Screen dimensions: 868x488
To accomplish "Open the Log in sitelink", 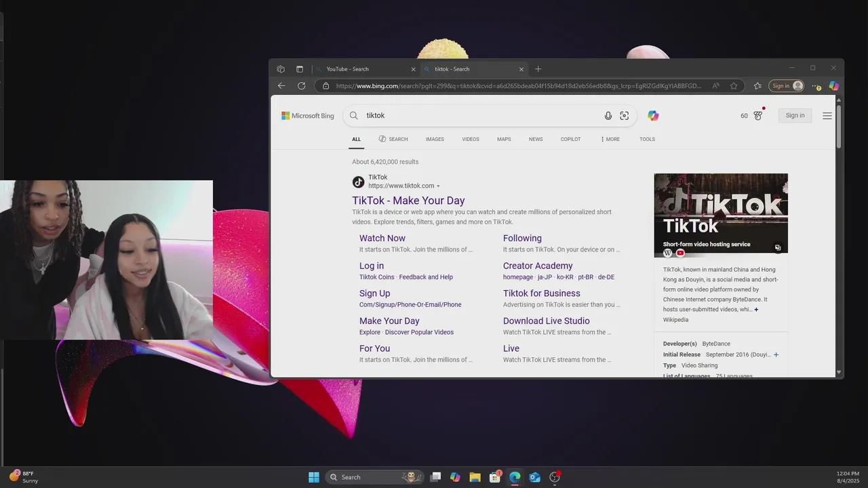I will 372,266.
